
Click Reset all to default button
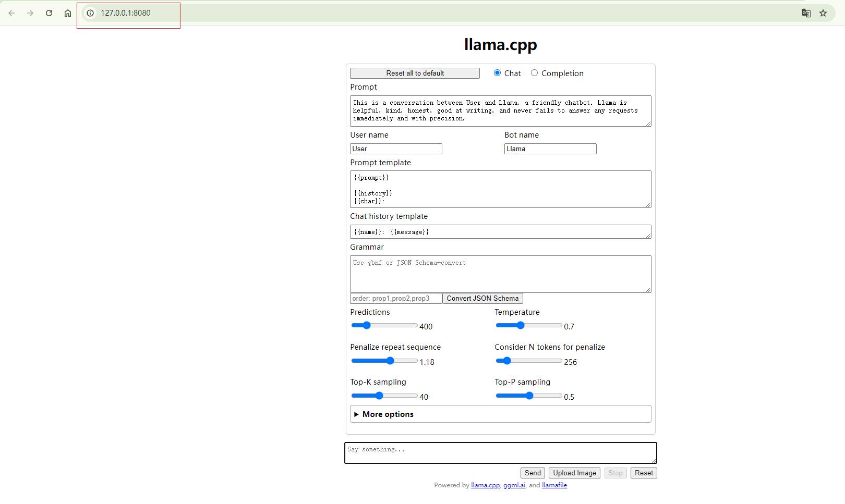point(415,73)
